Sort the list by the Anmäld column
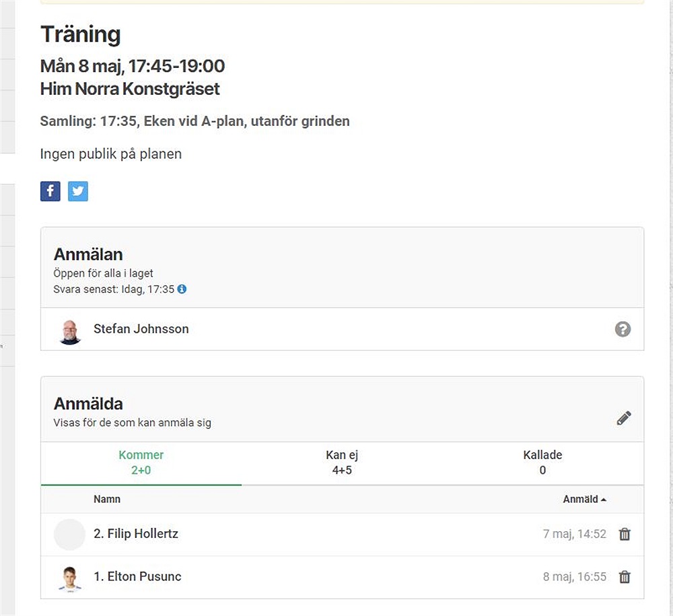The width and height of the screenshot is (673, 616). pyautogui.click(x=584, y=500)
